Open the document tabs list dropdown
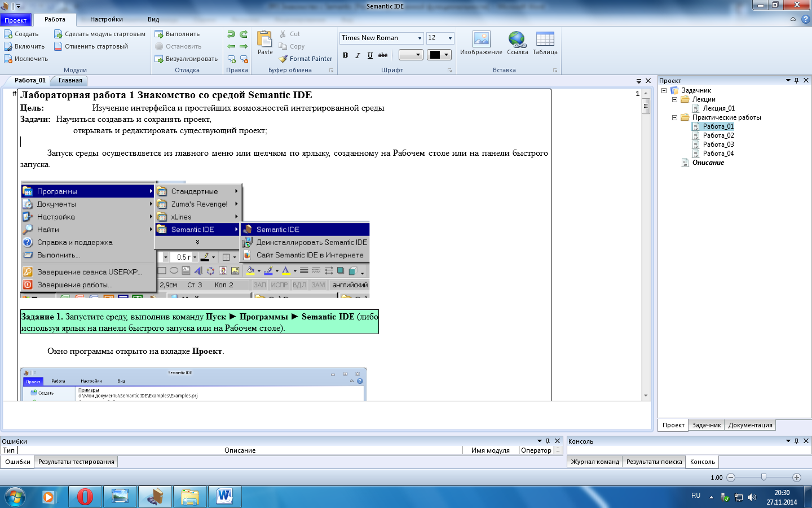 pos(639,81)
